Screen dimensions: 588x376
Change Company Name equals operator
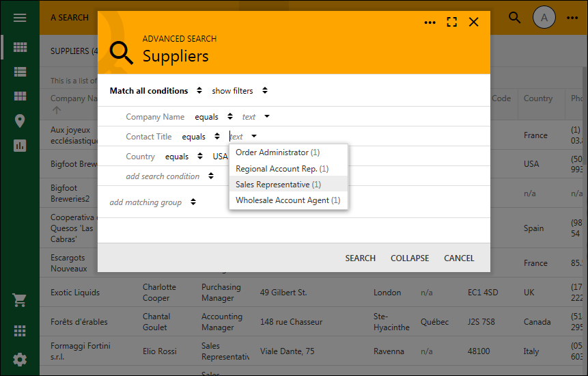[x=214, y=117]
